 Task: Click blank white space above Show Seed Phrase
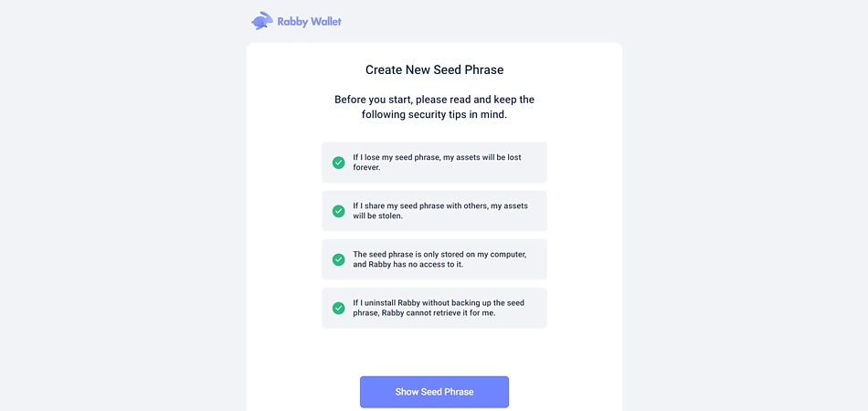[434, 352]
